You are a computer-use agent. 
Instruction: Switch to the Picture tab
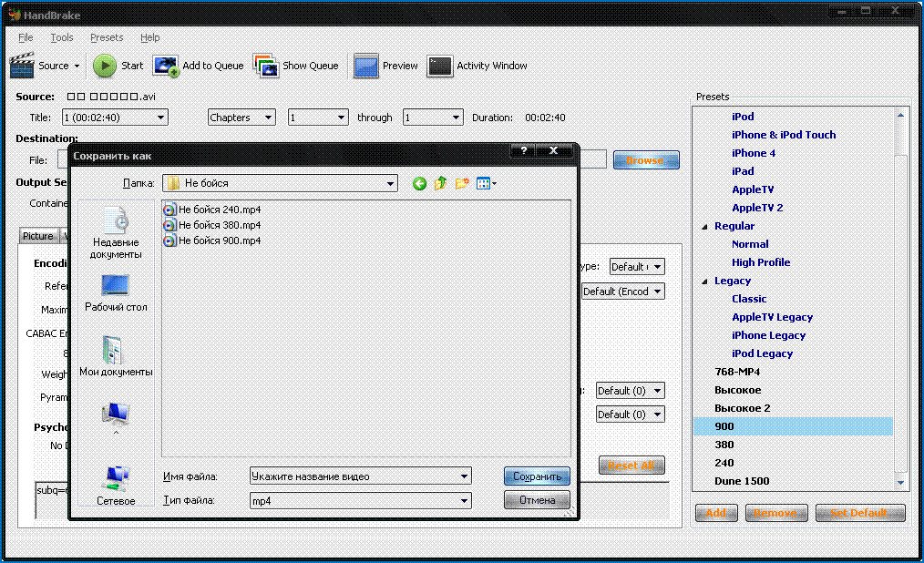38,236
